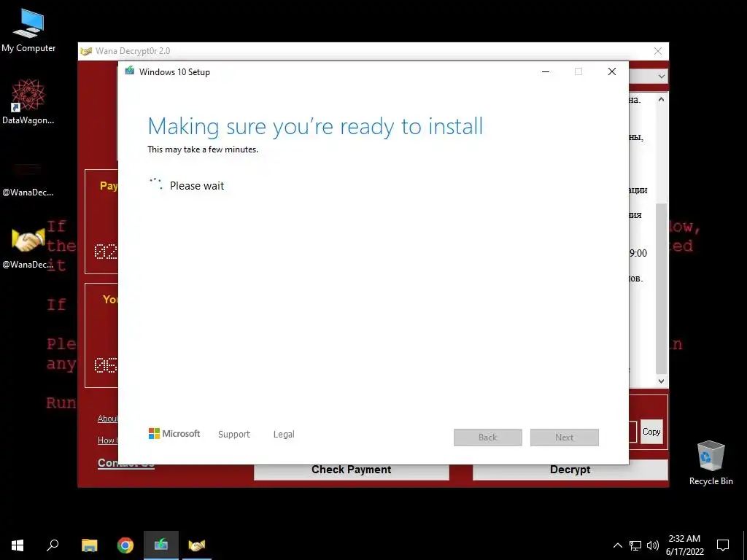This screenshot has width=747, height=560.
Task: Click scroll up arrow in Wana Decrypt0r text
Action: pos(661,99)
